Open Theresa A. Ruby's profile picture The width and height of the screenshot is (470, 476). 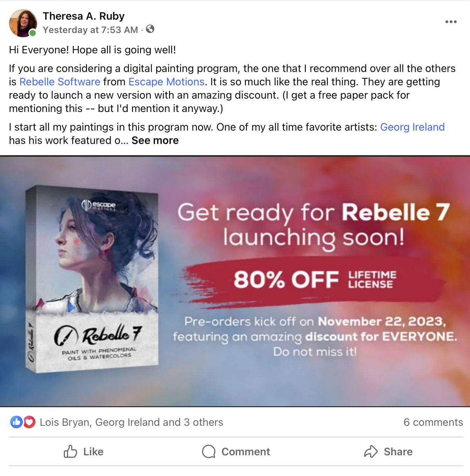tap(23, 23)
